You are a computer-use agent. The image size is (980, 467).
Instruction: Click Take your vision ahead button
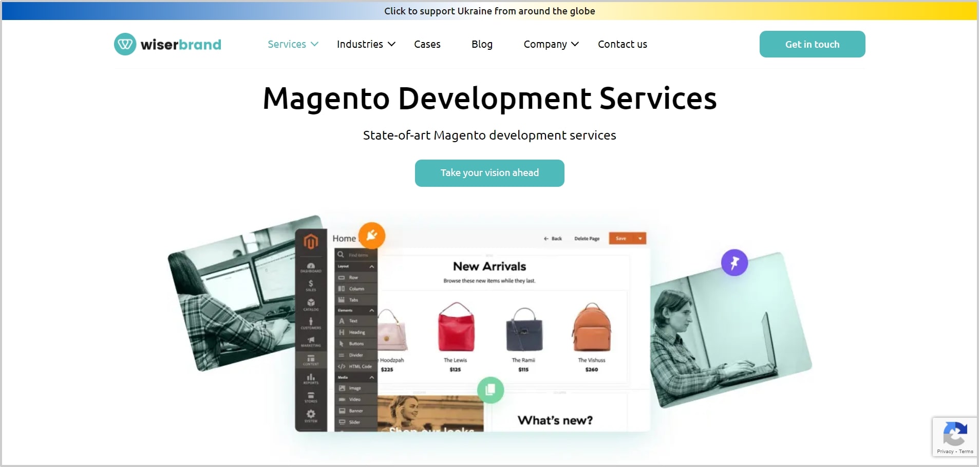[x=489, y=173]
